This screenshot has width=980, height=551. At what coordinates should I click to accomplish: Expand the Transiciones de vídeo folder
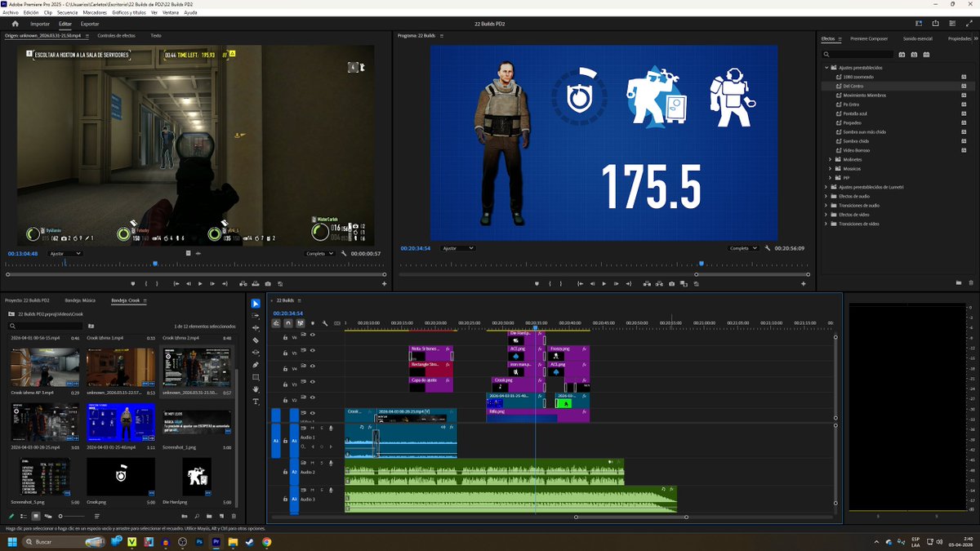pos(826,224)
